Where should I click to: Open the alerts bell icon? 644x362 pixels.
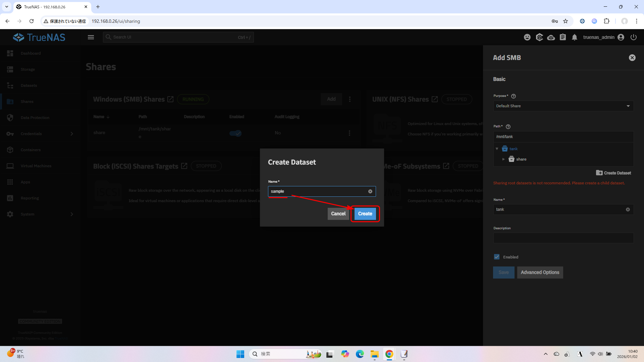tap(575, 37)
